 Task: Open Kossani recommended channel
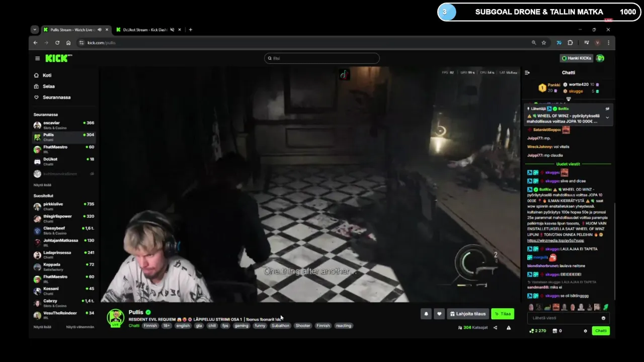click(x=64, y=291)
